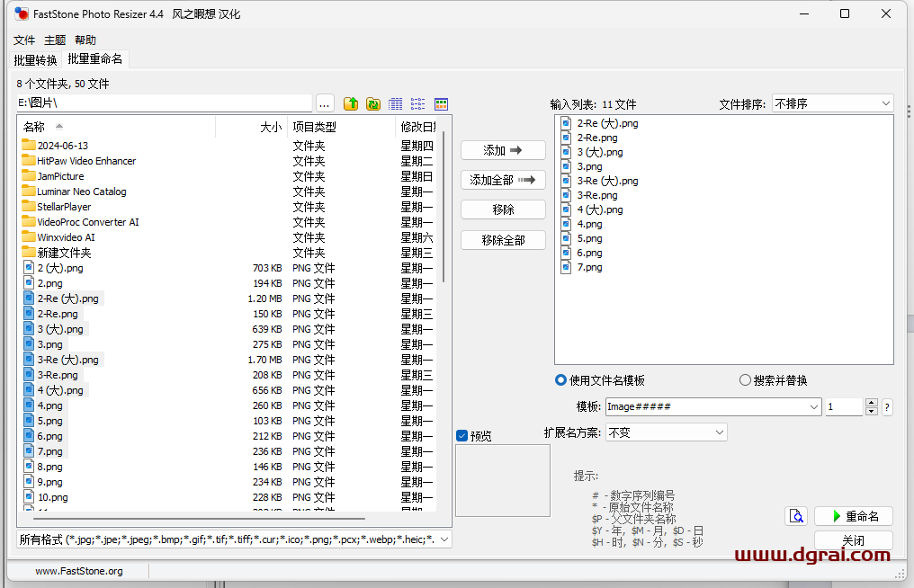The height and width of the screenshot is (588, 914).
Task: Switch file browser to thumbnails view icon
Action: click(x=441, y=104)
